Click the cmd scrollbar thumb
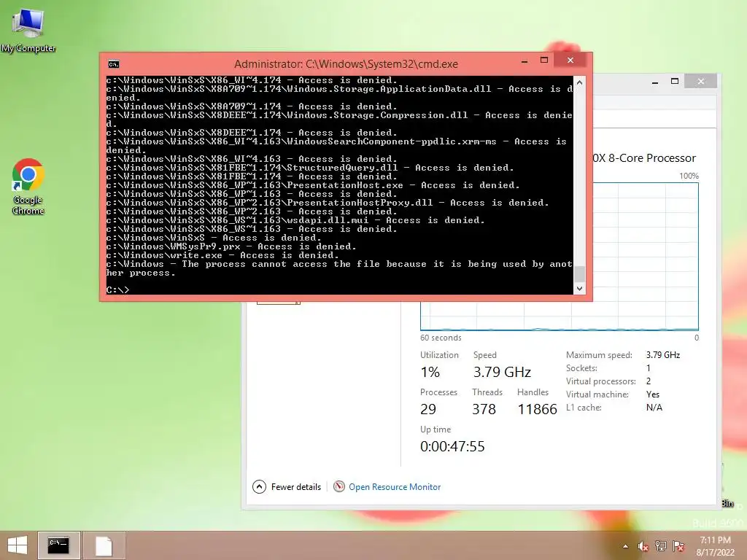This screenshot has height=560, width=747. pos(579,274)
